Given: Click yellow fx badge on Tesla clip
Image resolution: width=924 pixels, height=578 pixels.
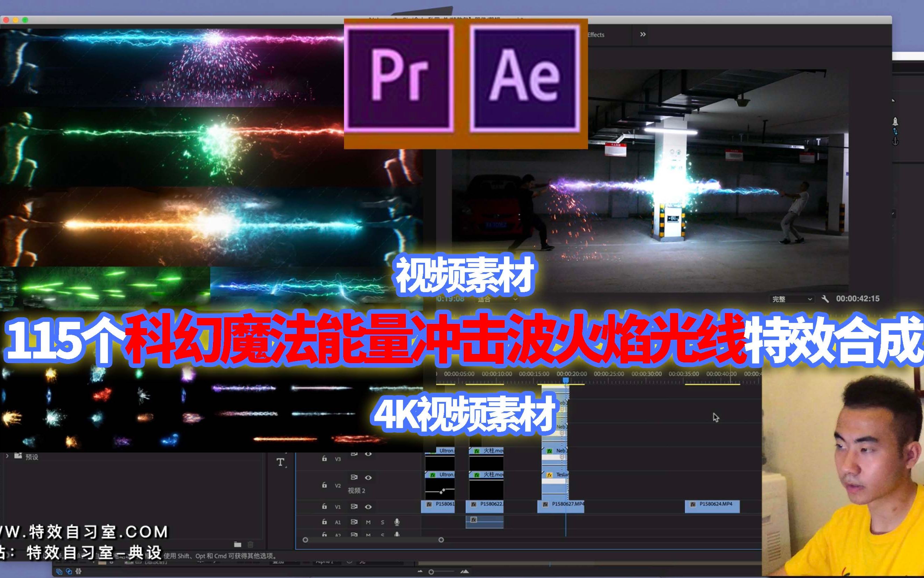Looking at the screenshot, I should point(549,475).
